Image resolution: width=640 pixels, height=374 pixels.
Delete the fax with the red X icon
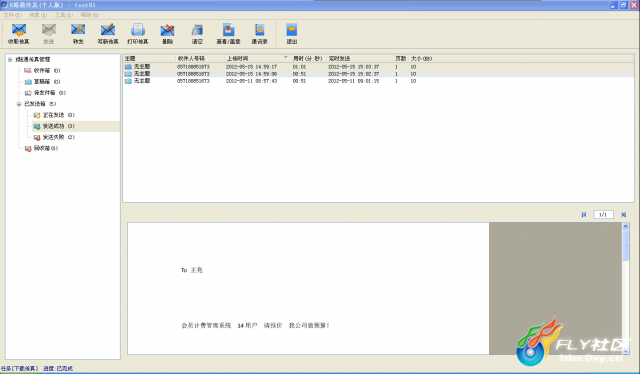tap(167, 34)
